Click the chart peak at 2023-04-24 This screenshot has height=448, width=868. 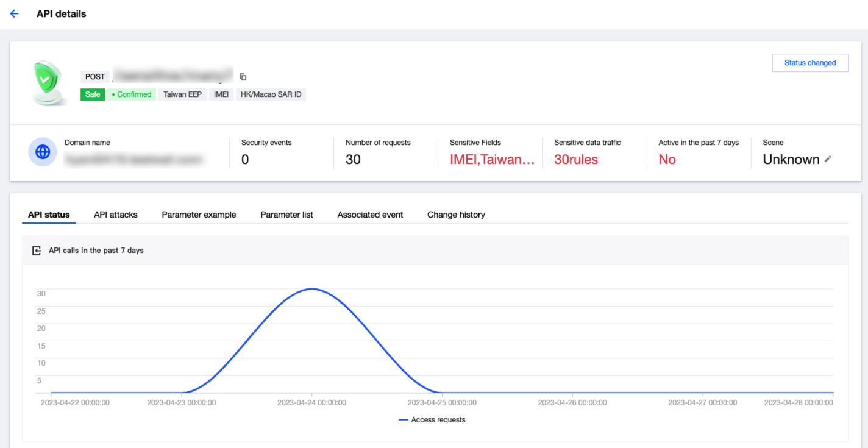click(x=312, y=289)
